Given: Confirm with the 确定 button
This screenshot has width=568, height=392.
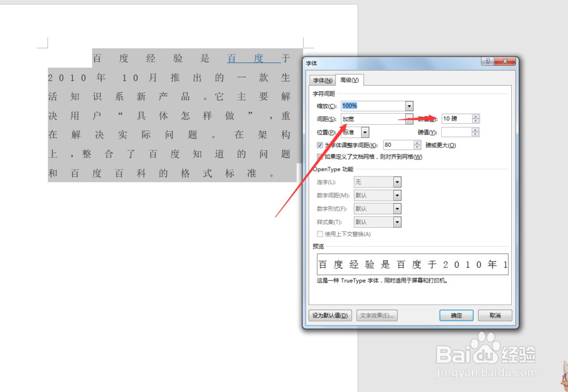Looking at the screenshot, I should tap(457, 315).
